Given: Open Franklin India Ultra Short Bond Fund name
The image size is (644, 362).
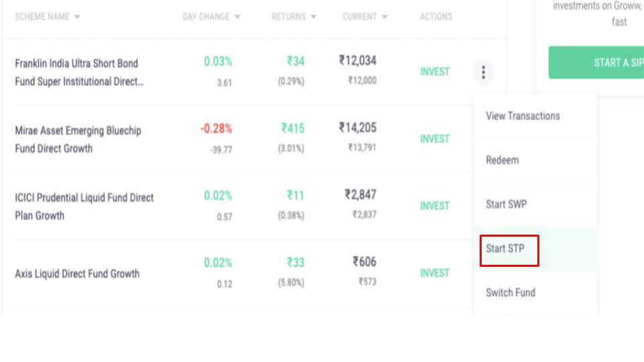Looking at the screenshot, I should point(79,72).
